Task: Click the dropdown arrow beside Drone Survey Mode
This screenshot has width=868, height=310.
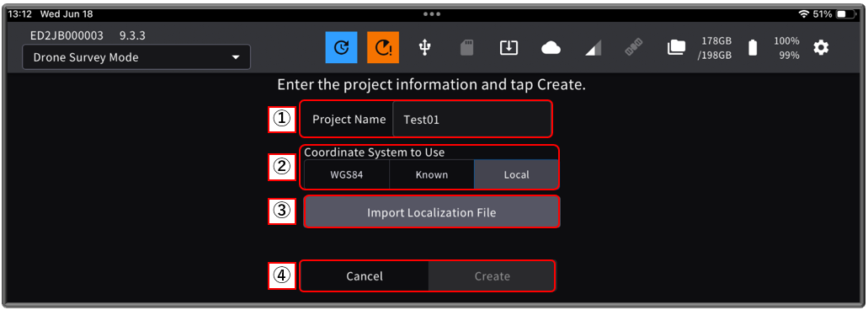Action: coord(236,57)
